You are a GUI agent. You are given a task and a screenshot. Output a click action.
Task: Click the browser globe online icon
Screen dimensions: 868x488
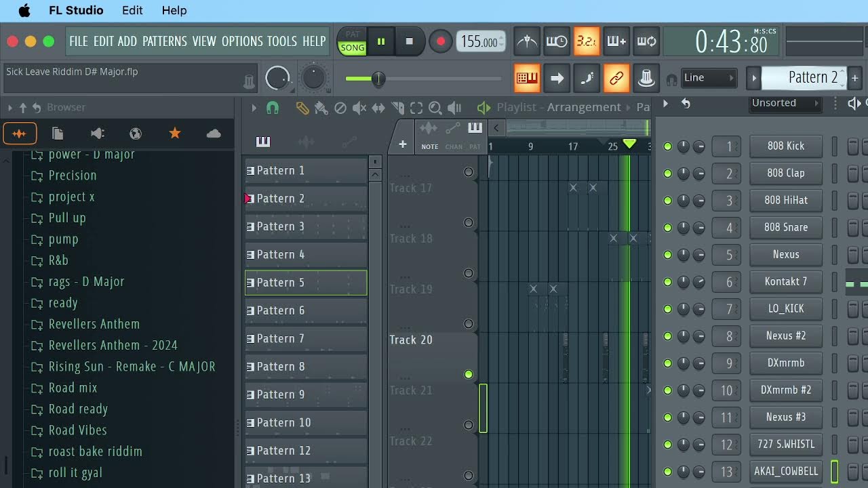(136, 134)
